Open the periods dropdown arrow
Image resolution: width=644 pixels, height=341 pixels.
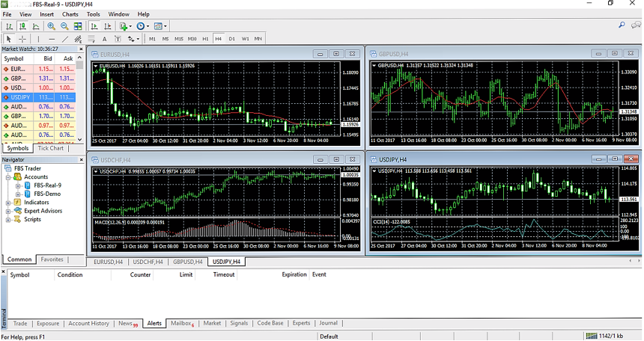148,26
